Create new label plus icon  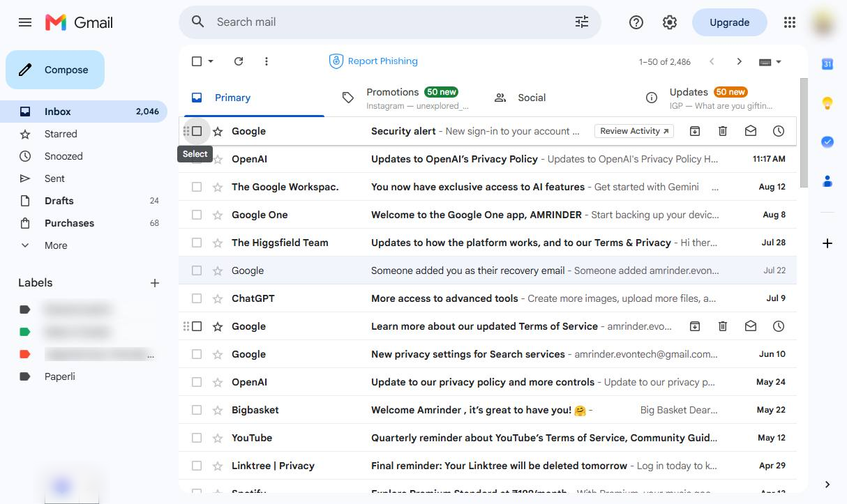click(155, 283)
